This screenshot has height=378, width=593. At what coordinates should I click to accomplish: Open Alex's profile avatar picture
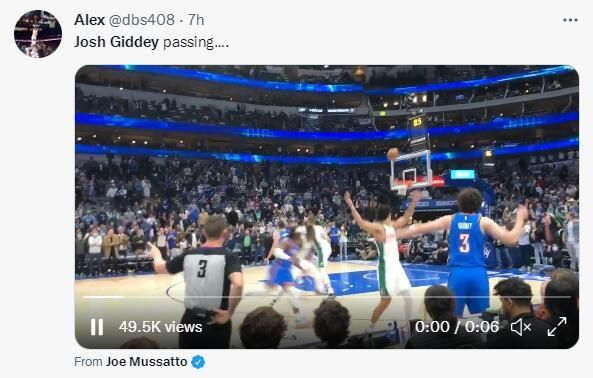[x=38, y=34]
